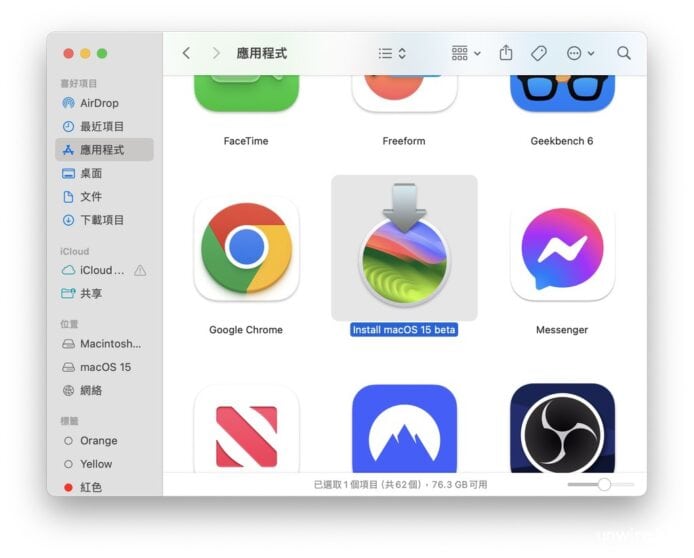Click the forward navigation arrow
The image size is (694, 558).
pos(216,53)
